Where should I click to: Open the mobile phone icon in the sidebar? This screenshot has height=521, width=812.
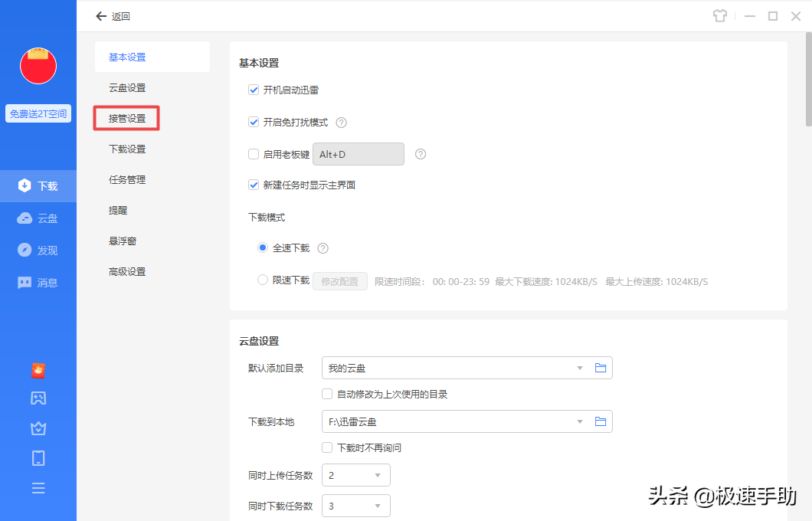point(38,457)
